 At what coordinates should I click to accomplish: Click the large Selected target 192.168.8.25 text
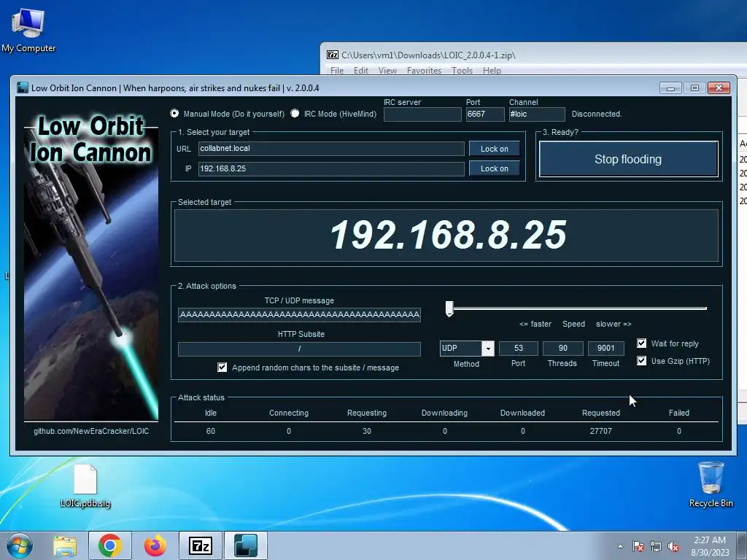click(449, 236)
